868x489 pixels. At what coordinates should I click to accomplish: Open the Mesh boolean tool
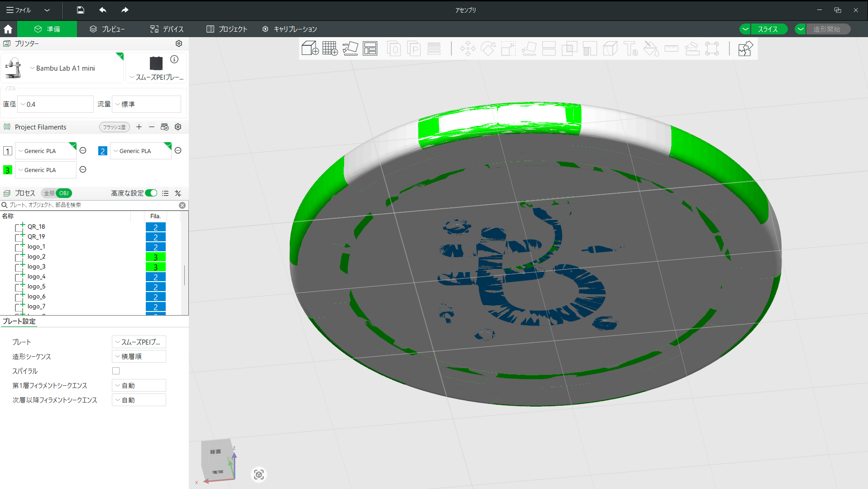point(569,48)
